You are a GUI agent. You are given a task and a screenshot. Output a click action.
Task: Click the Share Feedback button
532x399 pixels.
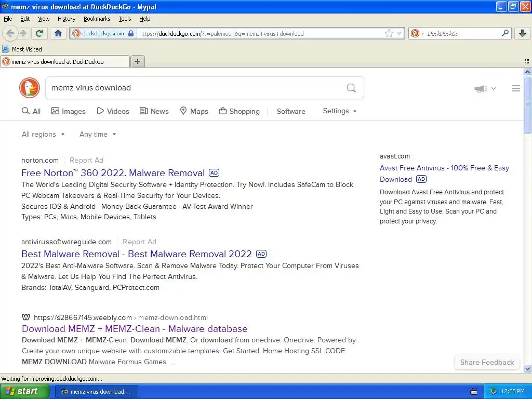pyautogui.click(x=487, y=362)
